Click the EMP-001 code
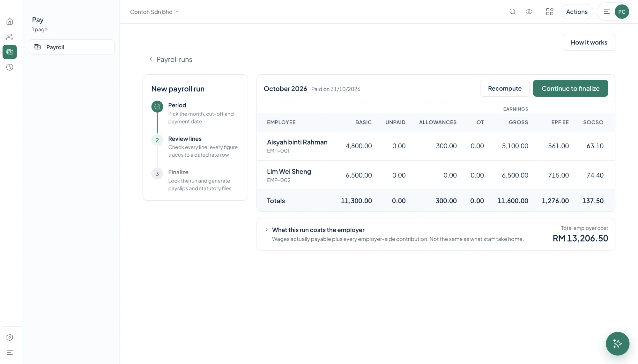The height and width of the screenshot is (364, 638). [278, 151]
